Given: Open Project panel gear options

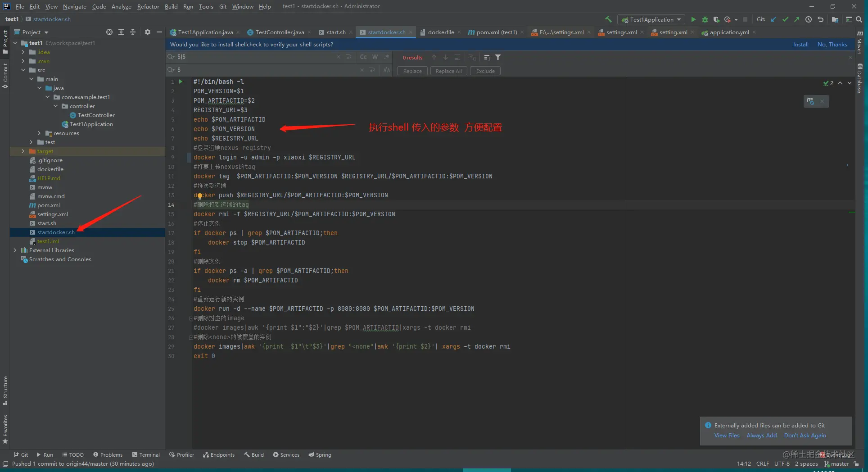Looking at the screenshot, I should coord(148,32).
